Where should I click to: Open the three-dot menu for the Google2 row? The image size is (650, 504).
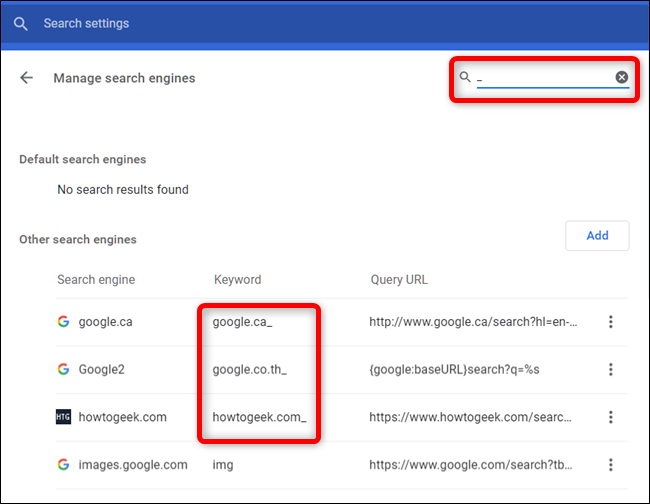611,369
